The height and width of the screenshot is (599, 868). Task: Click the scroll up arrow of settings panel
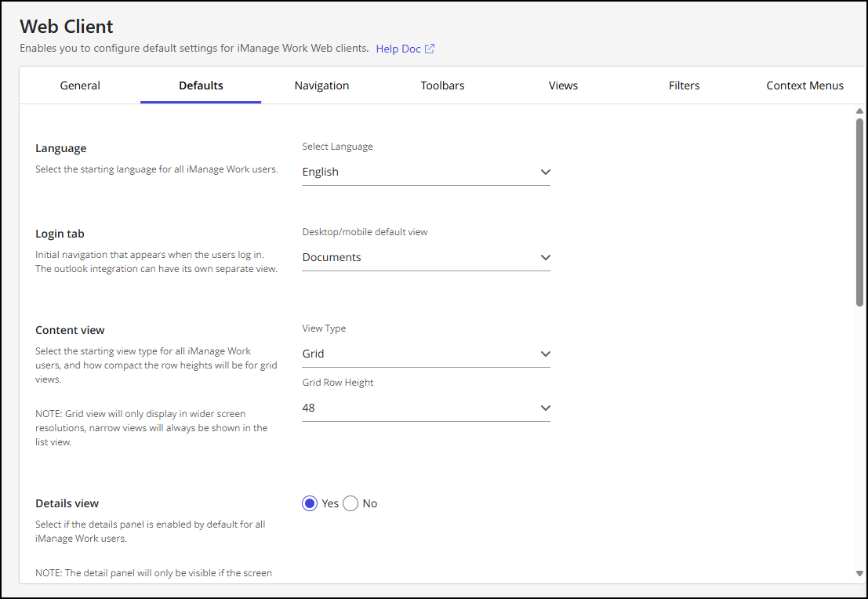tap(859, 111)
